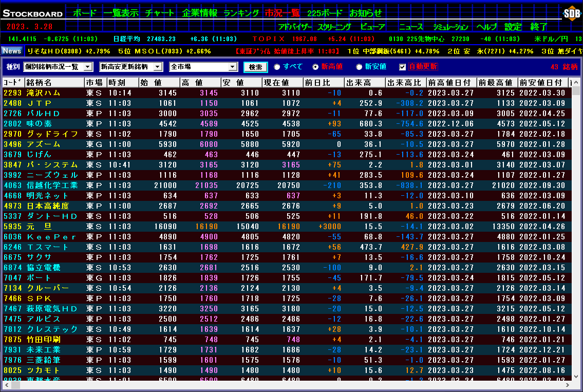The width and height of the screenshot is (583, 392).
Task: Select the じげん stock row
Action: click(287, 155)
